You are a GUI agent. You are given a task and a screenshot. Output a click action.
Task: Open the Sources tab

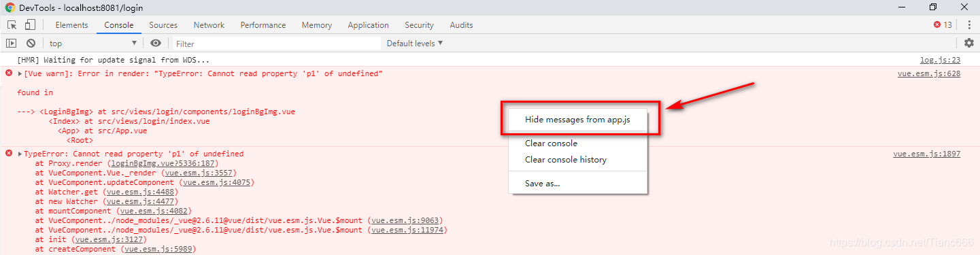coord(163,25)
